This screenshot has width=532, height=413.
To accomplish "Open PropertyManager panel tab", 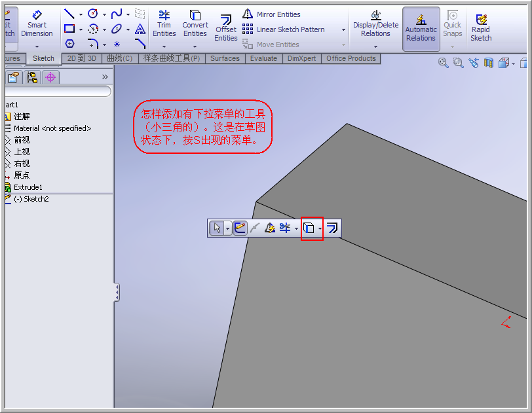I will (14, 78).
